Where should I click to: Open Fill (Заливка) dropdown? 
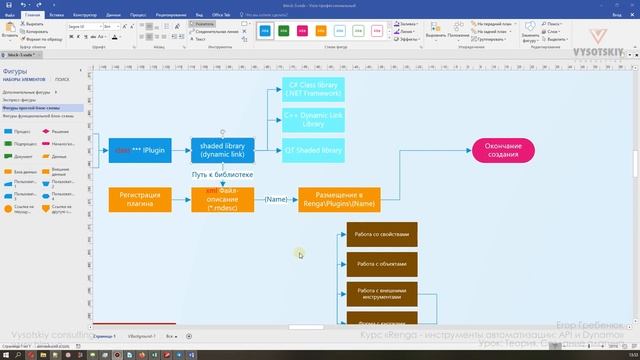(406, 24)
